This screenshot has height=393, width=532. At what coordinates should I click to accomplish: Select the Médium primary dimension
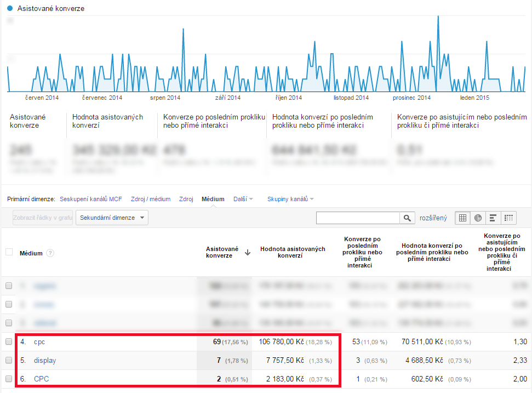[213, 199]
